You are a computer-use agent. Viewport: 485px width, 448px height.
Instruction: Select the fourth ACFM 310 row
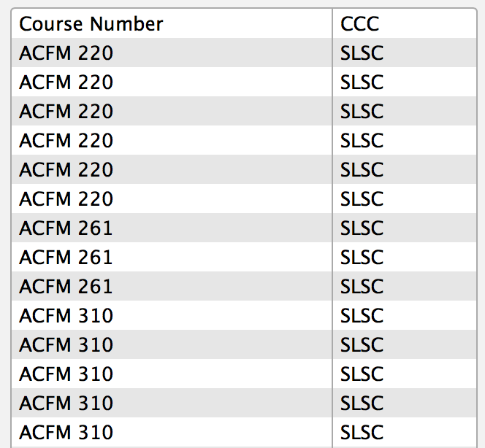click(244, 403)
